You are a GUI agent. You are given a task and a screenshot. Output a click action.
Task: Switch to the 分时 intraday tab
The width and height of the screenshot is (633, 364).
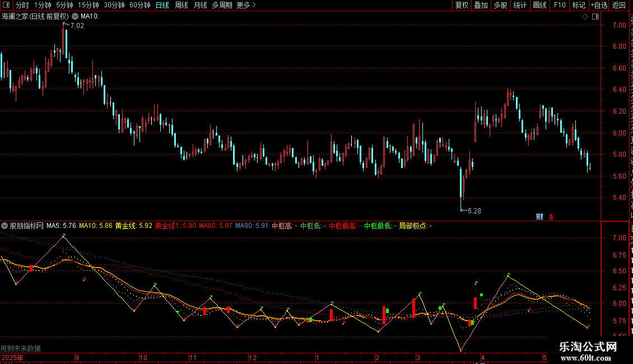pos(22,5)
